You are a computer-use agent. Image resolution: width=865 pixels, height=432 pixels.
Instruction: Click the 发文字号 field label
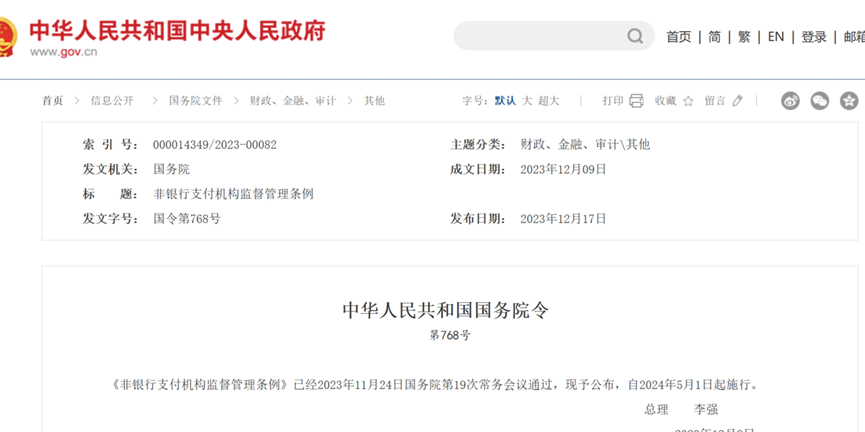110,219
